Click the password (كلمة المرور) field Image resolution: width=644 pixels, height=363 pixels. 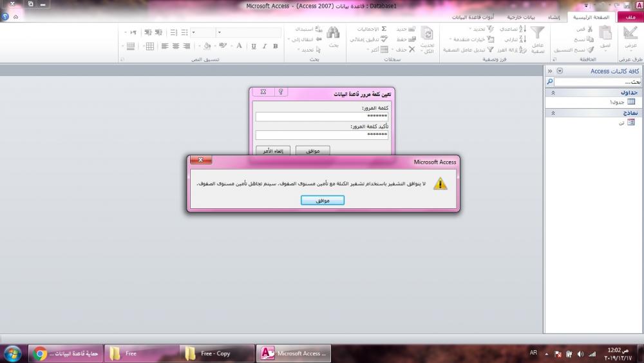click(x=321, y=117)
